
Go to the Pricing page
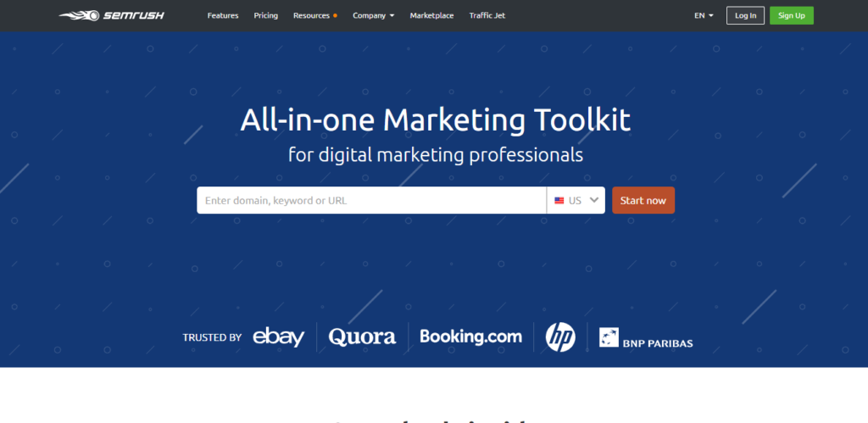point(265,15)
